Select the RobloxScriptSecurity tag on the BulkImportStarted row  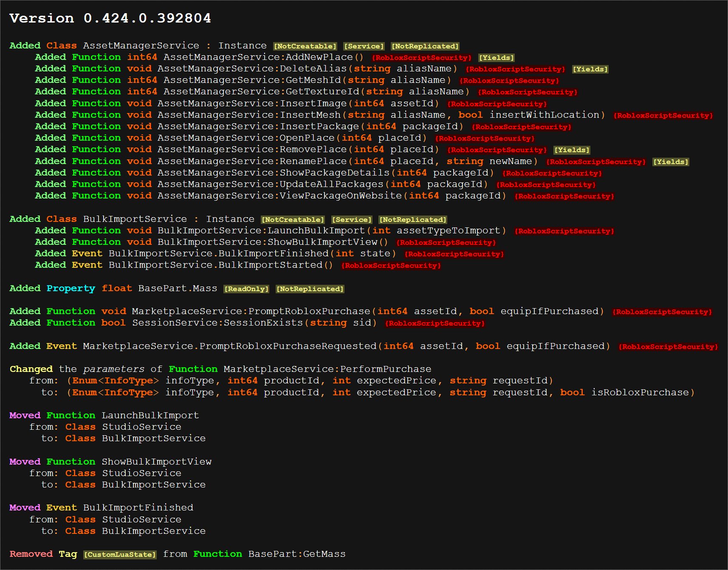[x=391, y=266]
